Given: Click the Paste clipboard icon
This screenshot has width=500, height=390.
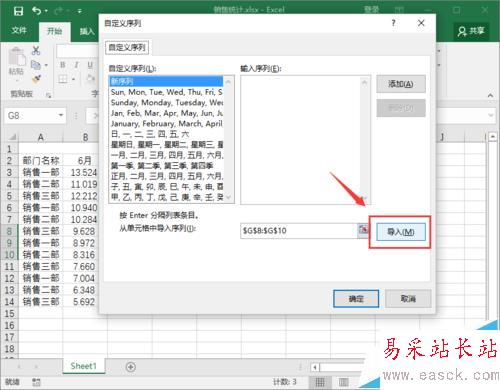Looking at the screenshot, I should 17,56.
